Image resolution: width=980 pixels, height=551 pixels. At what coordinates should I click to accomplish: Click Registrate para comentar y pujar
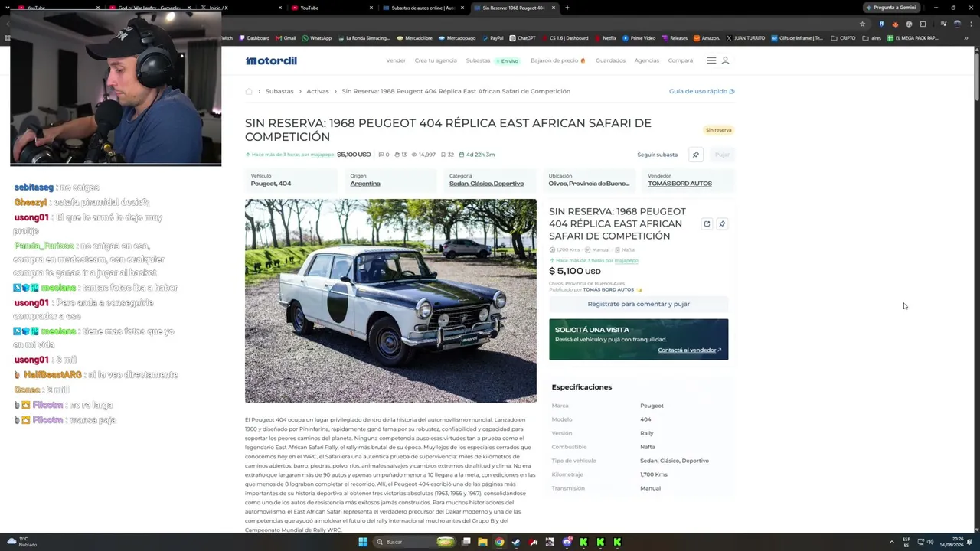pyautogui.click(x=639, y=304)
